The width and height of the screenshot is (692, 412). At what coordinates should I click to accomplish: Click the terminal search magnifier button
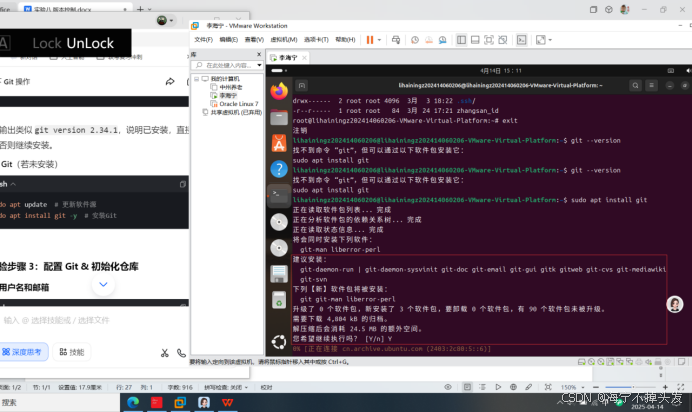click(x=636, y=86)
